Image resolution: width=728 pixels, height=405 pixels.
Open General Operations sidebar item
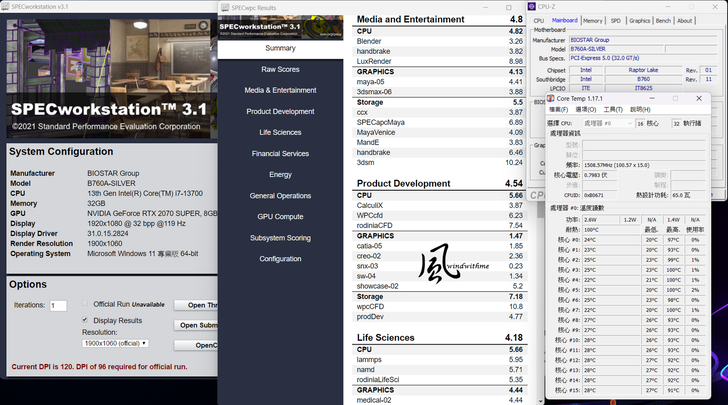point(280,196)
